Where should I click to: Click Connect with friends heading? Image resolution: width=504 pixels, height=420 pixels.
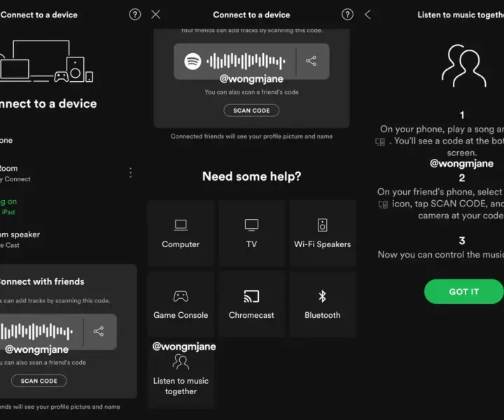point(42,281)
